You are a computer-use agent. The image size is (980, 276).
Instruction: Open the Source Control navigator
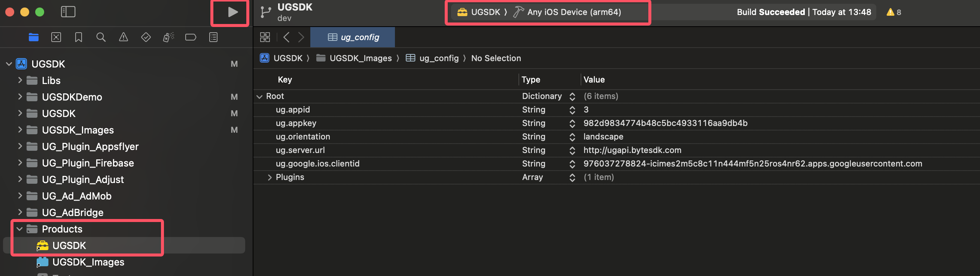[x=56, y=37]
